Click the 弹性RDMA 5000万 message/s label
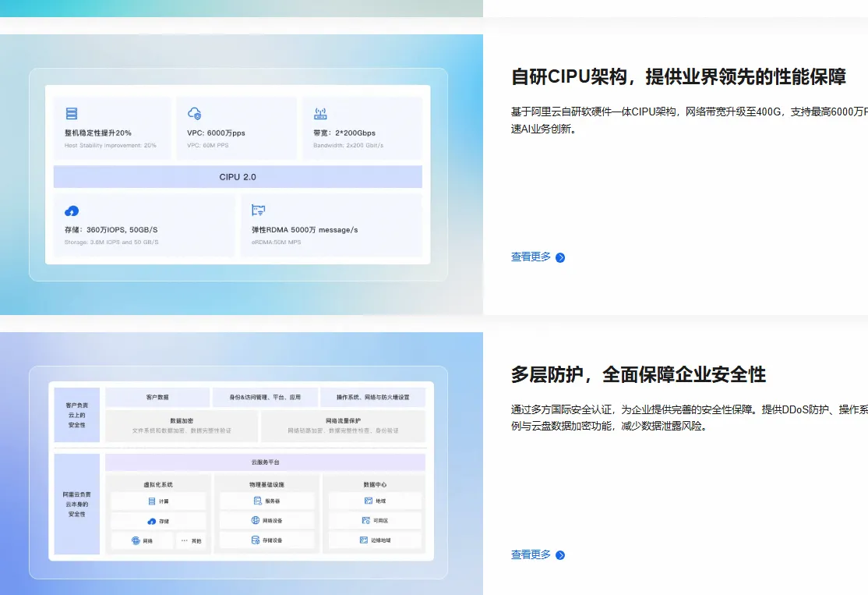Image resolution: width=868 pixels, height=595 pixels. coord(305,230)
